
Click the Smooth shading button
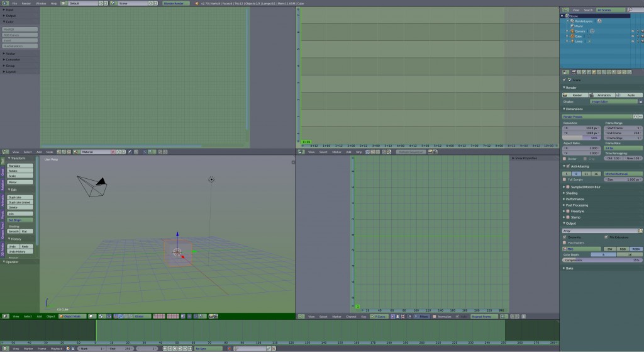[14, 232]
